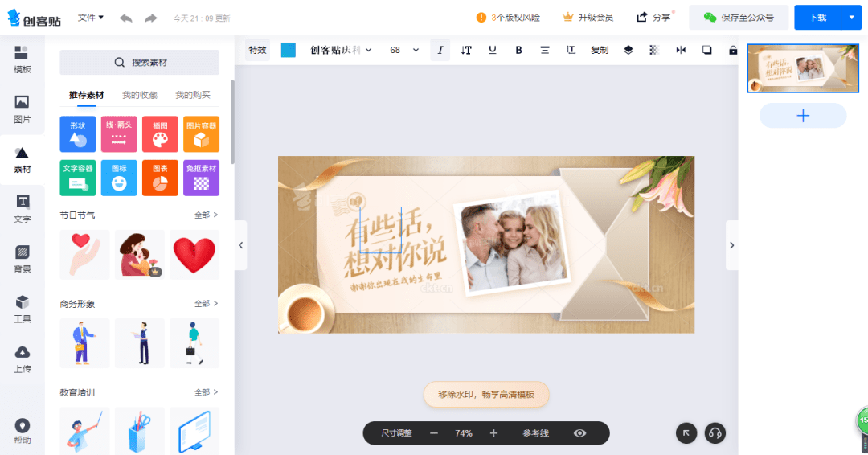The width and height of the screenshot is (868, 455).
Task: Click 移除水印，畅享高清模板 banner button
Action: tap(486, 395)
